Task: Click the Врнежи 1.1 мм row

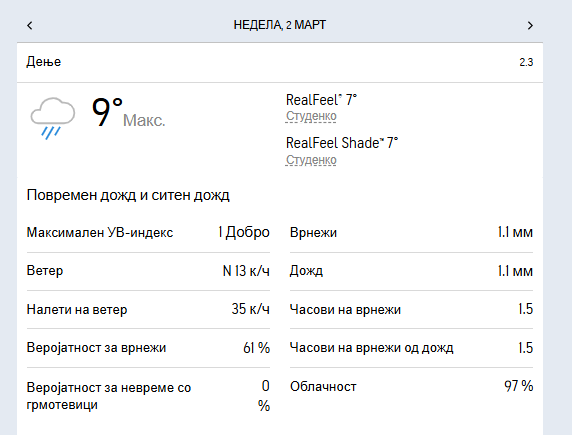Action: click(x=411, y=232)
